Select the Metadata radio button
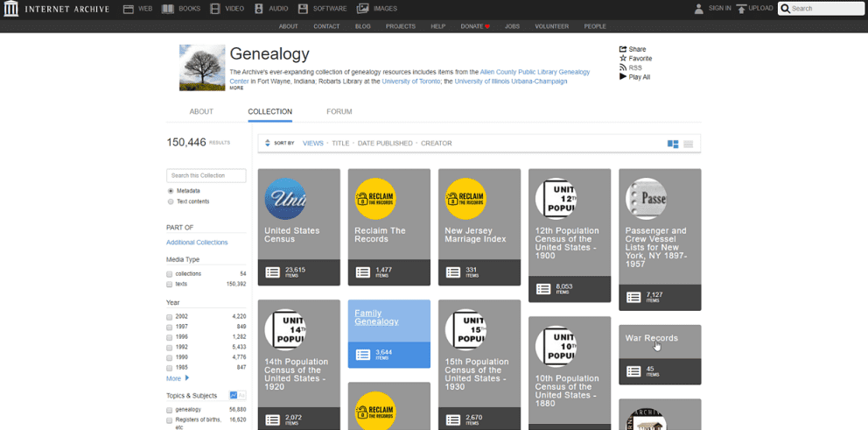Viewport: 868px width, 430px height. [171, 191]
